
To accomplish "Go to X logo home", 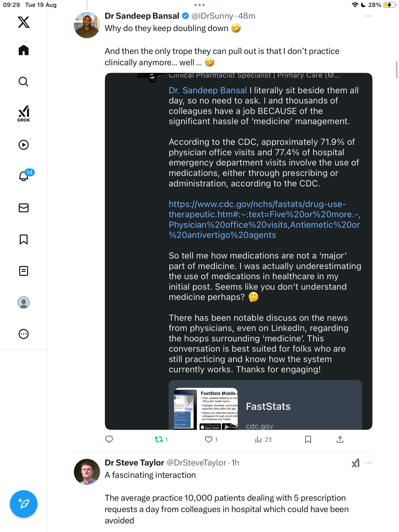I will click(24, 22).
